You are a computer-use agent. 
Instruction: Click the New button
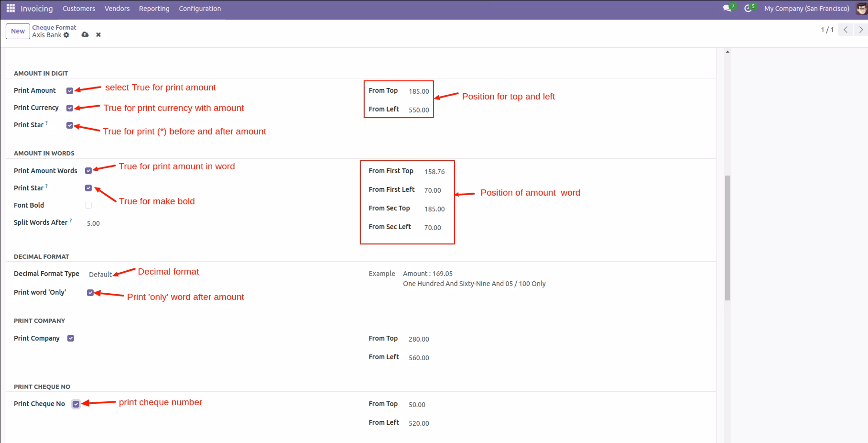point(18,31)
